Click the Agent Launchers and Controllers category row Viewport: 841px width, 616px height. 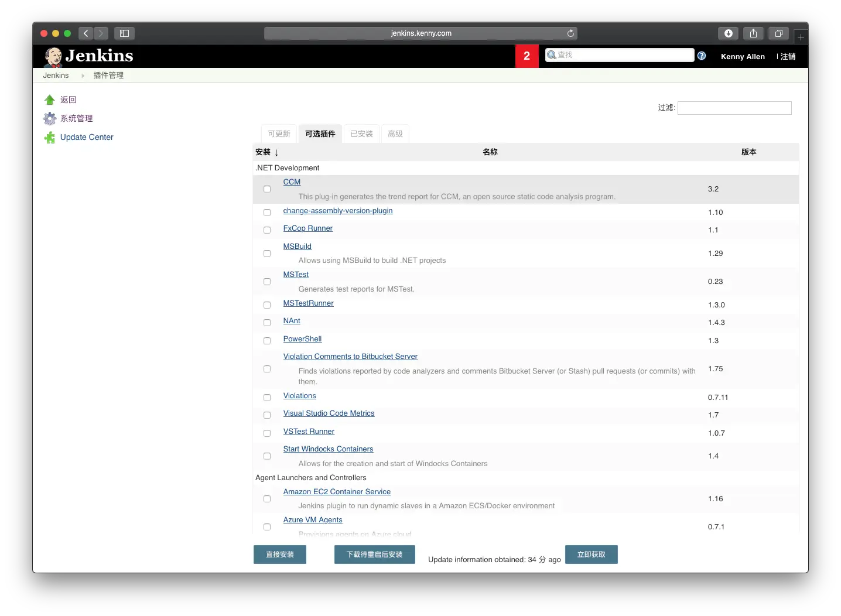click(x=526, y=478)
